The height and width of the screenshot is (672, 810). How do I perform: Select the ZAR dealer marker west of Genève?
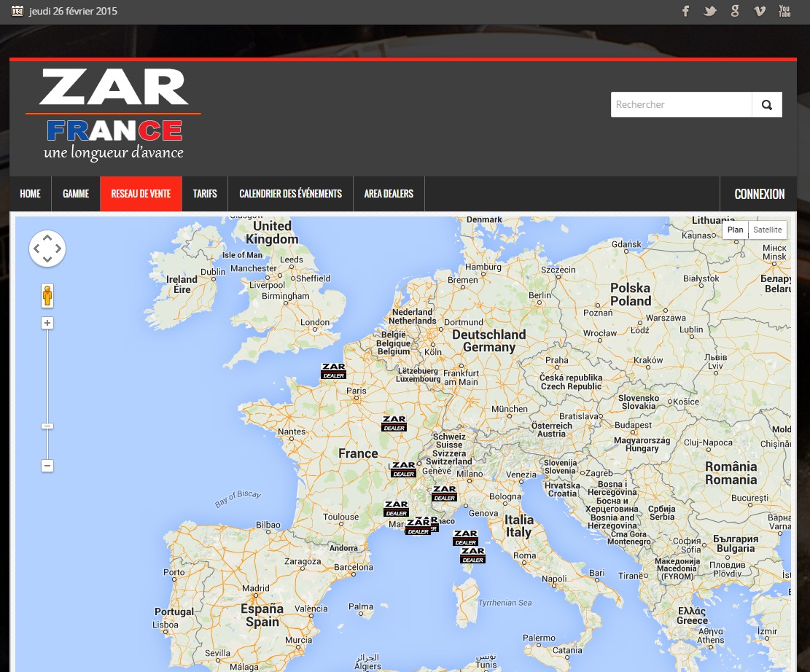(403, 469)
